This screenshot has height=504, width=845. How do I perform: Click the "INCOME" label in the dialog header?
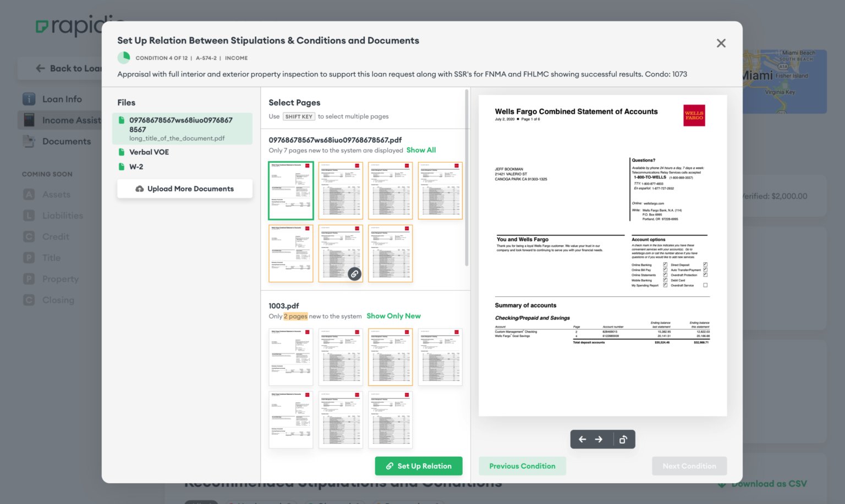pyautogui.click(x=237, y=58)
